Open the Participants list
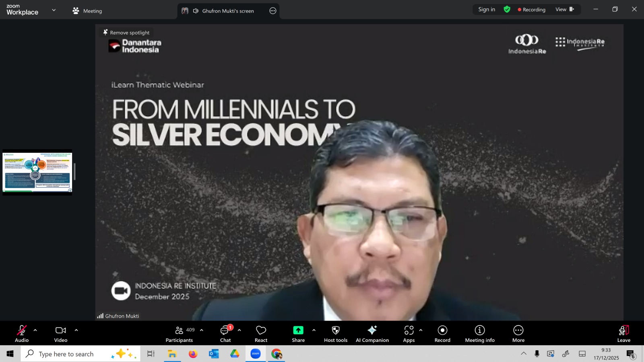The image size is (644, 362). (x=180, y=334)
